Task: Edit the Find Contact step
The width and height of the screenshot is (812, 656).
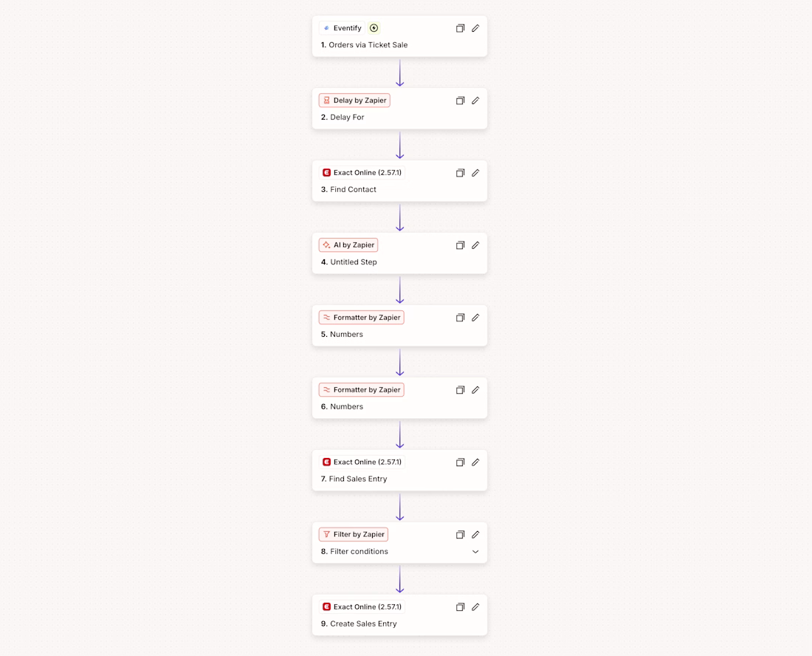Action: tap(475, 173)
